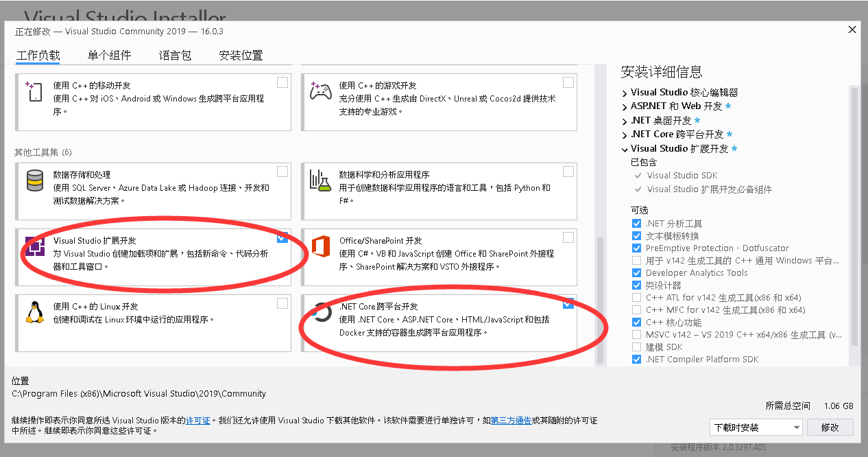This screenshot has height=457, width=868.
Task: Uncheck 文本模板转换 optional component
Action: [637, 236]
